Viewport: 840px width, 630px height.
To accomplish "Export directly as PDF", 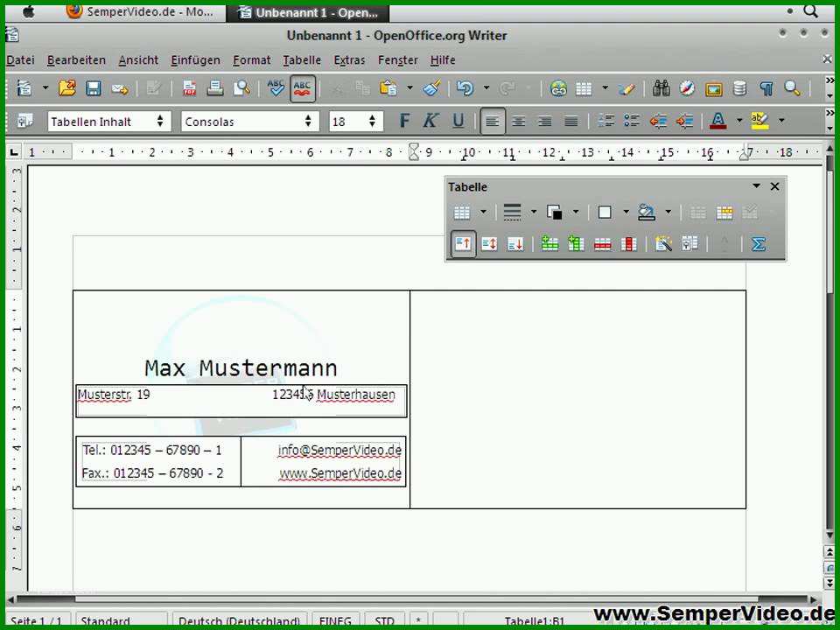I will pos(189,87).
